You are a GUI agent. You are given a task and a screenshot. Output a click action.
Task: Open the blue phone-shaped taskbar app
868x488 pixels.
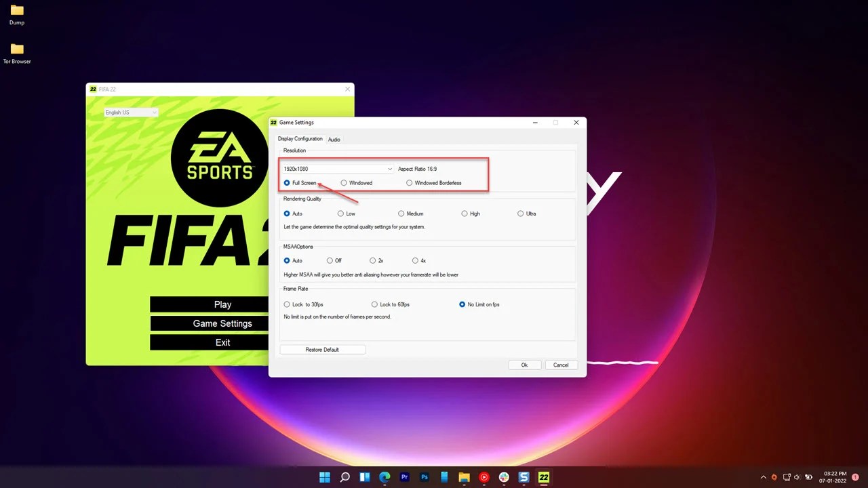pyautogui.click(x=444, y=477)
